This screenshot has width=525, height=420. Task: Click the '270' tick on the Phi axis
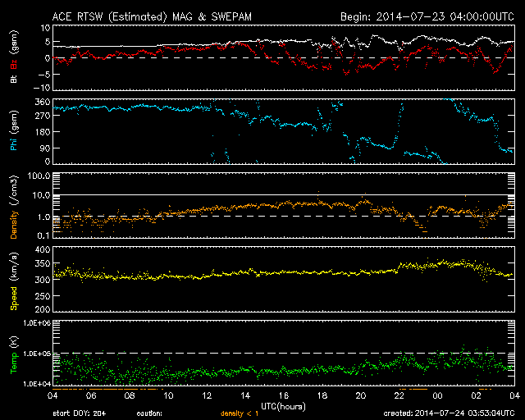pos(43,116)
